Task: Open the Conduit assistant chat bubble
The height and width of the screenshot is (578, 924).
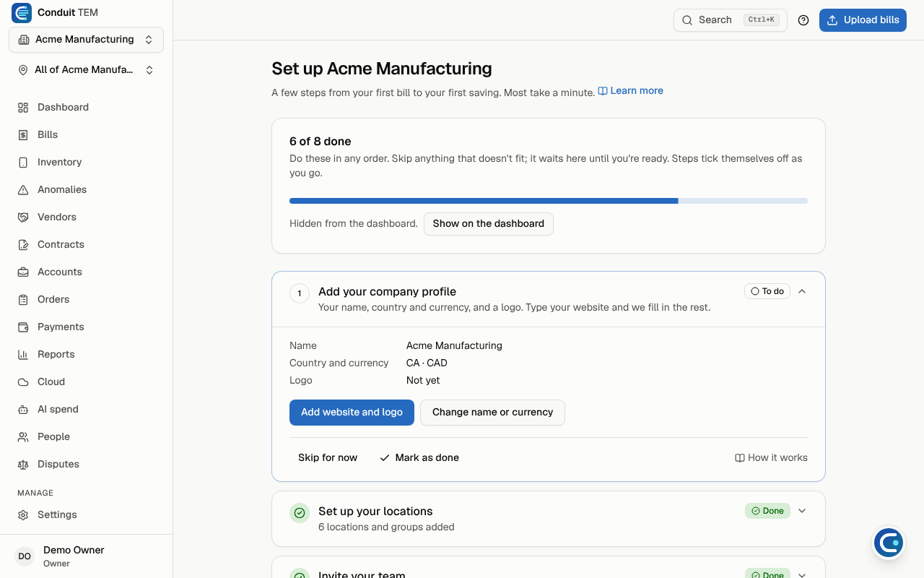Action: point(889,543)
